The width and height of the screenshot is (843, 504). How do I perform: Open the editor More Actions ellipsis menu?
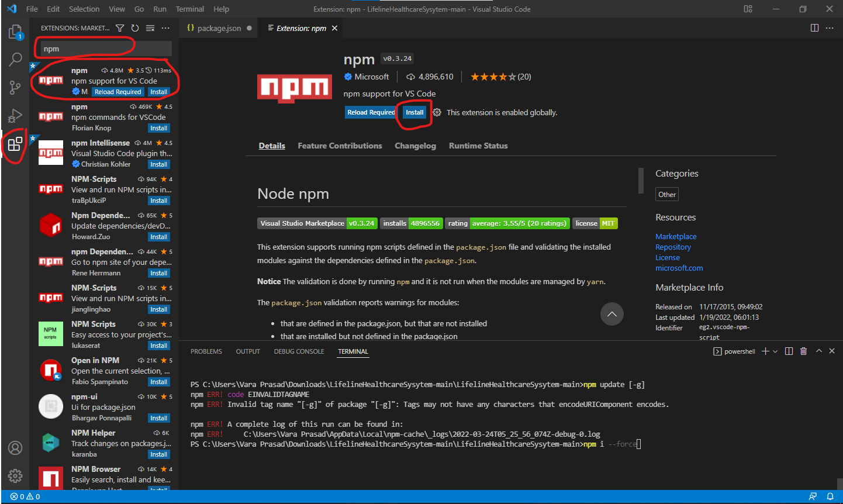pos(830,28)
